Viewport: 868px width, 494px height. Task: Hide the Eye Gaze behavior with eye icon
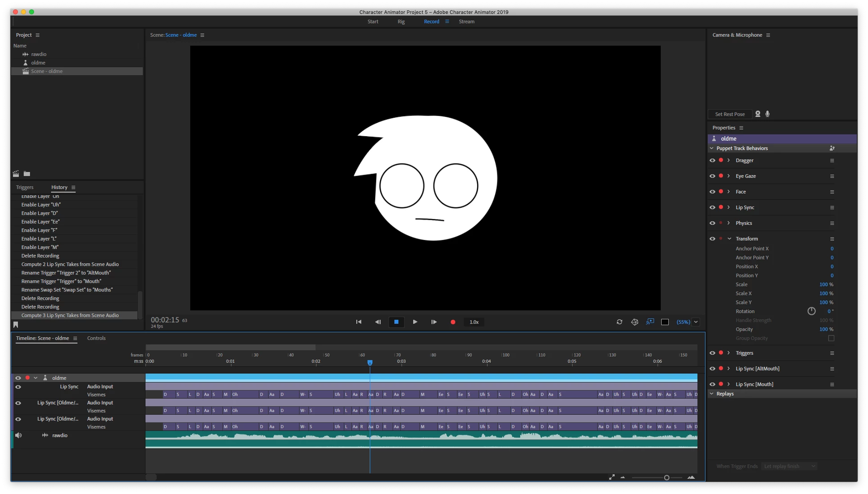pos(712,176)
